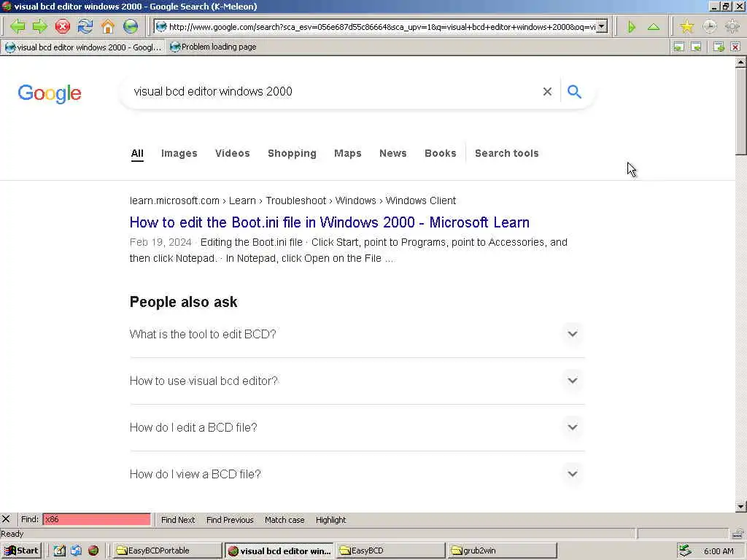Open Bookmarks via the yellow star icon
The height and width of the screenshot is (560, 747).
686,27
